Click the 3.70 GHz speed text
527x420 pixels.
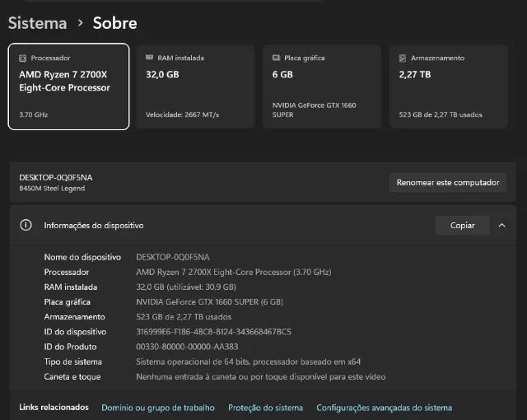(x=34, y=114)
